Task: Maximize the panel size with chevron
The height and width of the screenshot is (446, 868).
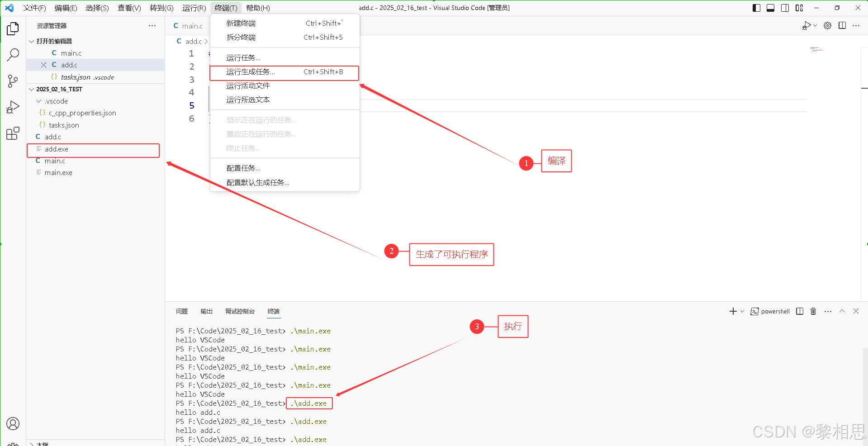Action: (x=842, y=311)
